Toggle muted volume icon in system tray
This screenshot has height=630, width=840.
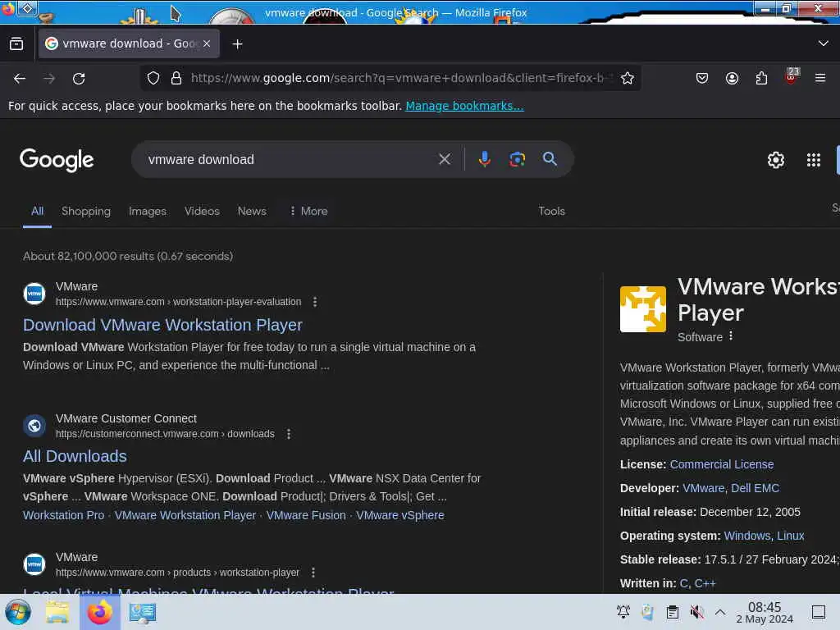[697, 612]
